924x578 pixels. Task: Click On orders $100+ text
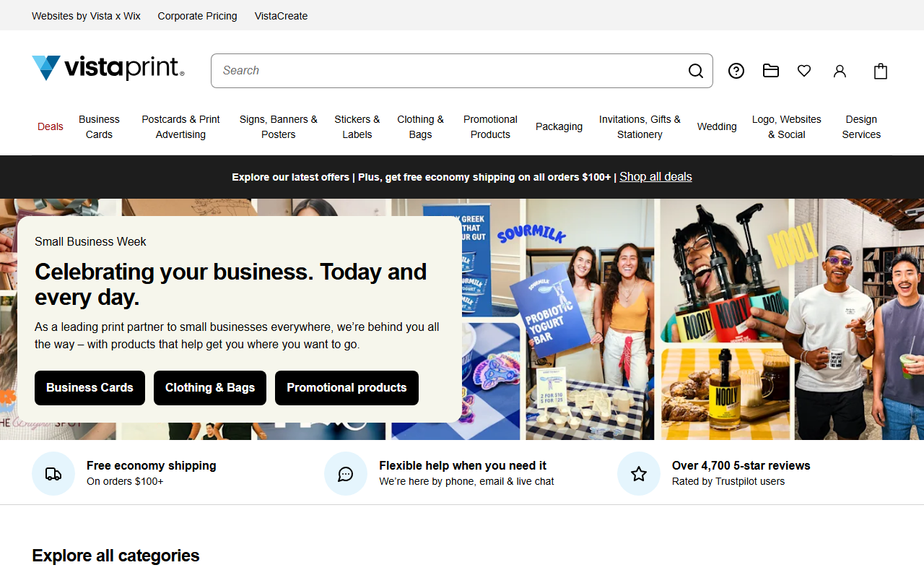(x=125, y=482)
